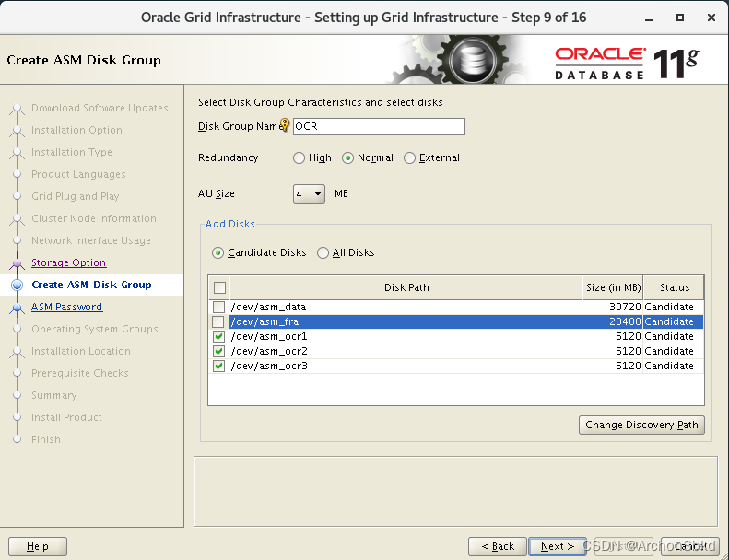Click the /dev/asm_fra path text
Viewport: 729px width, 560px height.
[x=265, y=321]
